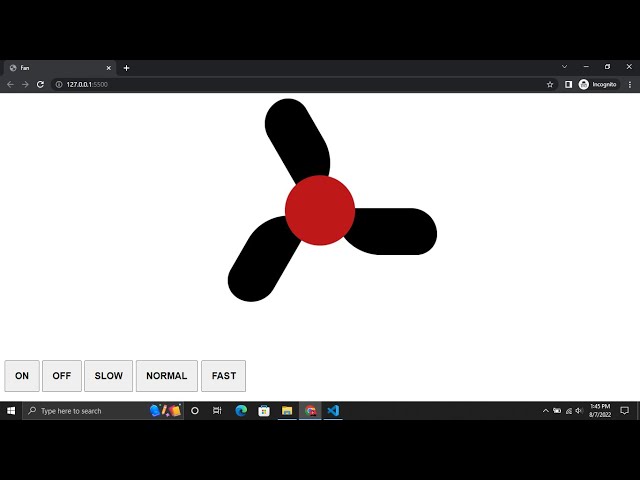Click the browser forward arrow
640x480 pixels.
coord(25,84)
